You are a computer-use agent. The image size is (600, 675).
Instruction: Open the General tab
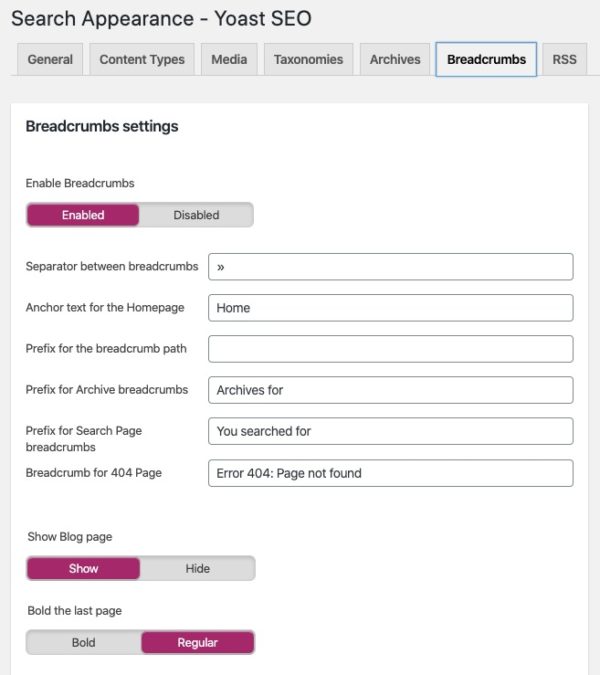coord(50,59)
